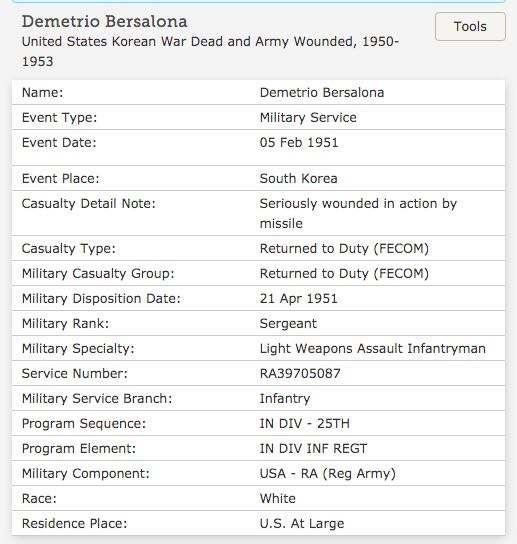517x544 pixels.
Task: Click service number RA39705087
Action: point(300,374)
